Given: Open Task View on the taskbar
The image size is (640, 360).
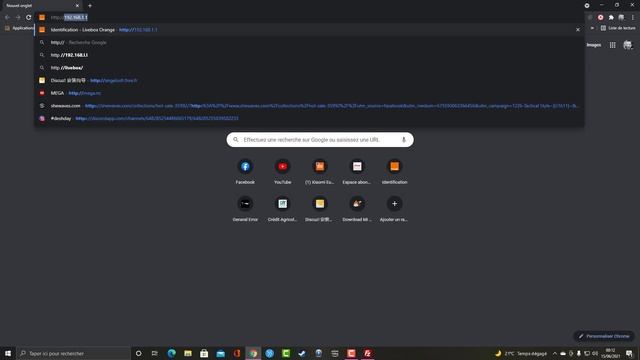Looking at the screenshot, I should 155,353.
